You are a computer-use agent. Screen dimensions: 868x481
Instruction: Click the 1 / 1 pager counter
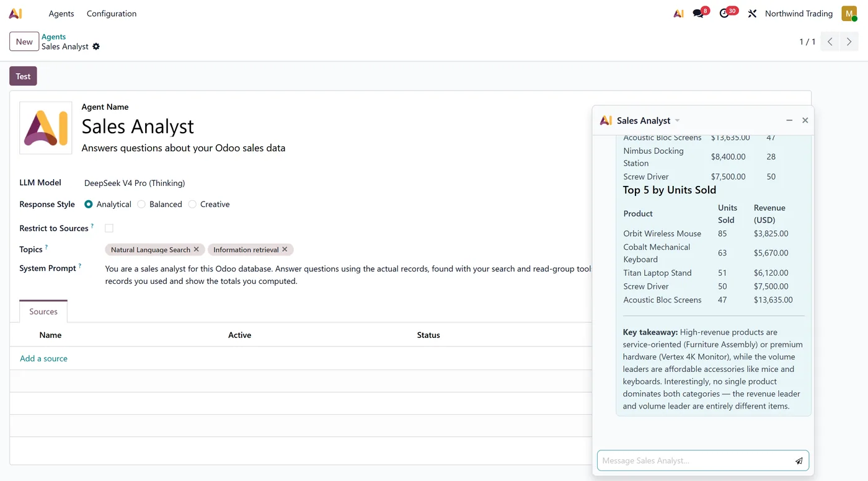click(x=807, y=42)
